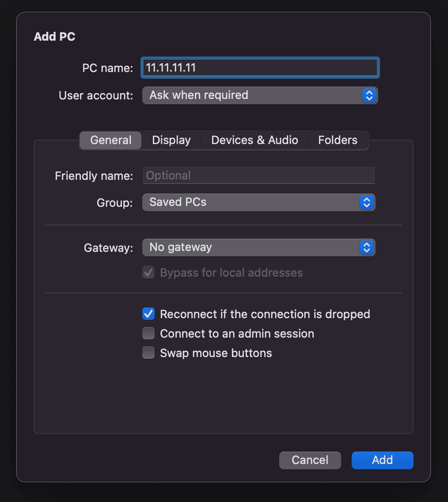This screenshot has width=448, height=502.
Task: Switch to the Devices & Audio tab
Action: tap(254, 140)
